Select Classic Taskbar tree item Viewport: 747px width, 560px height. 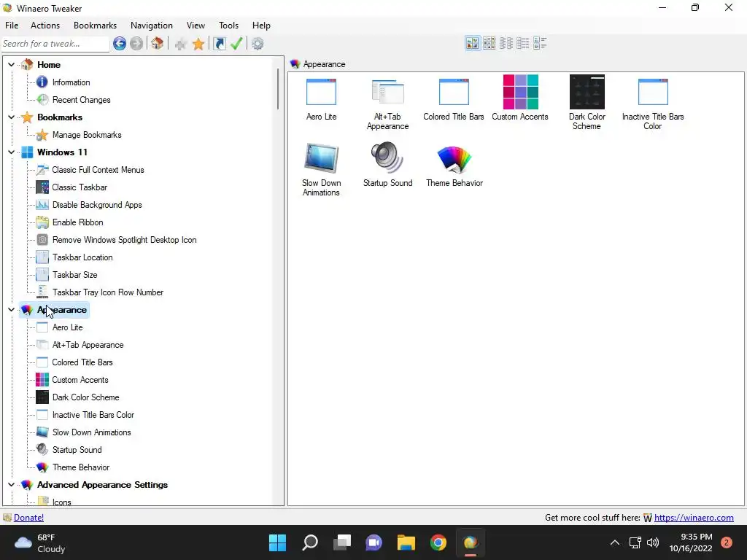80,187
